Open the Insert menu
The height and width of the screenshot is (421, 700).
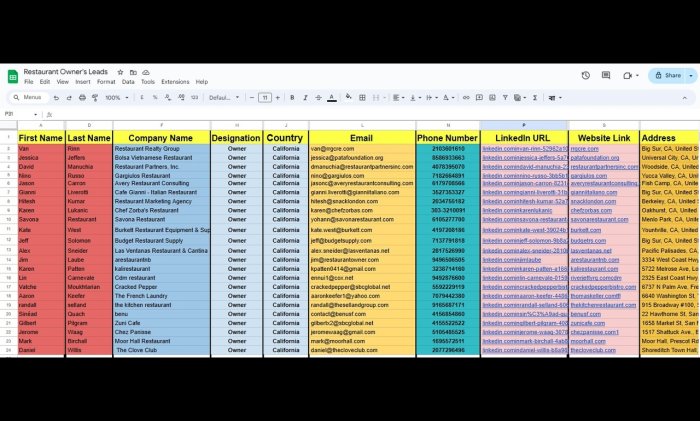click(83, 82)
